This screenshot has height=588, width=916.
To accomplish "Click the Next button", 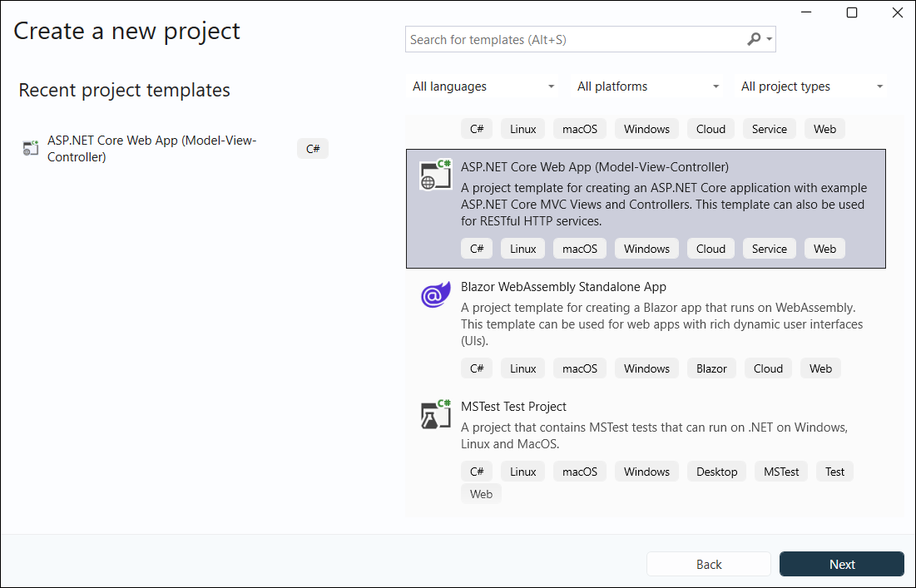I will [841, 564].
